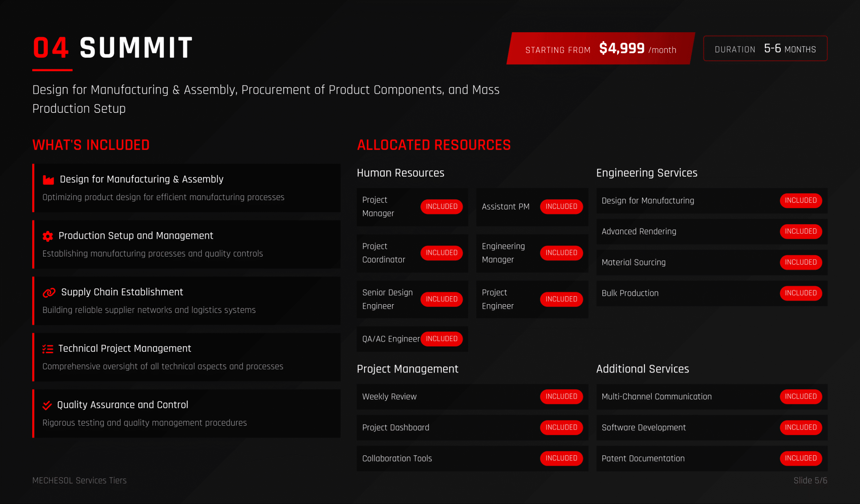Click the INCLUDED badge next to QA/AC Engineer
The image size is (860, 504).
click(x=441, y=338)
